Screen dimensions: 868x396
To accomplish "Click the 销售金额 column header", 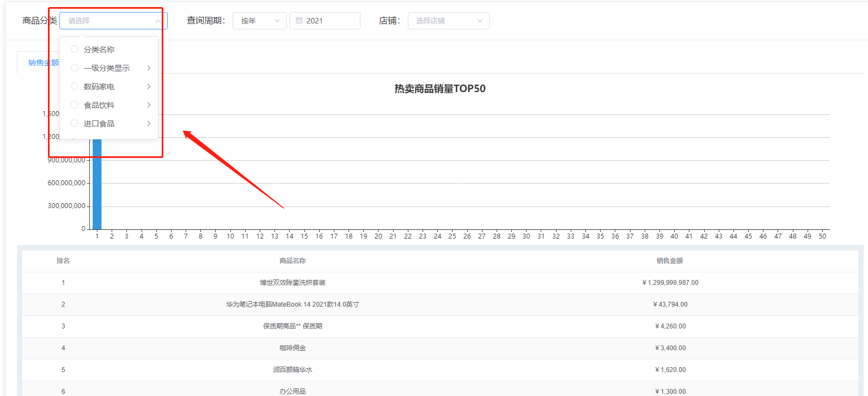I will pyautogui.click(x=670, y=261).
